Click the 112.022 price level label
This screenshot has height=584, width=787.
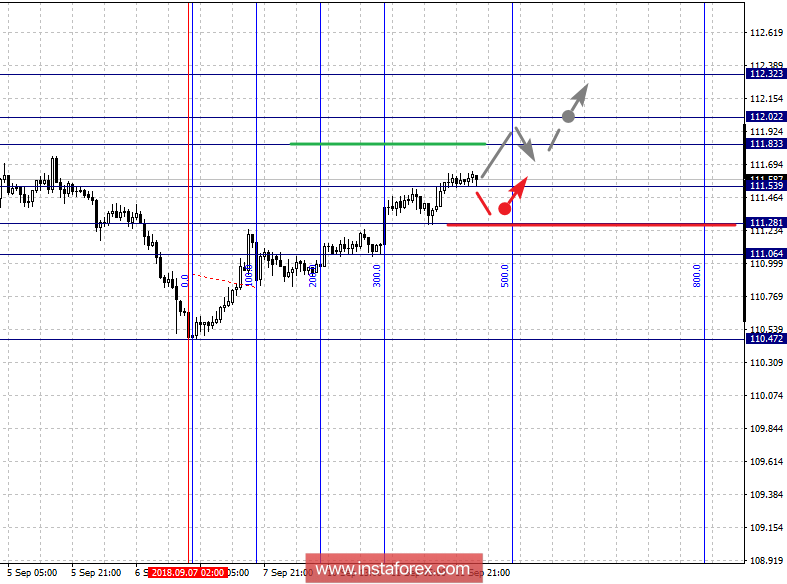[766, 117]
